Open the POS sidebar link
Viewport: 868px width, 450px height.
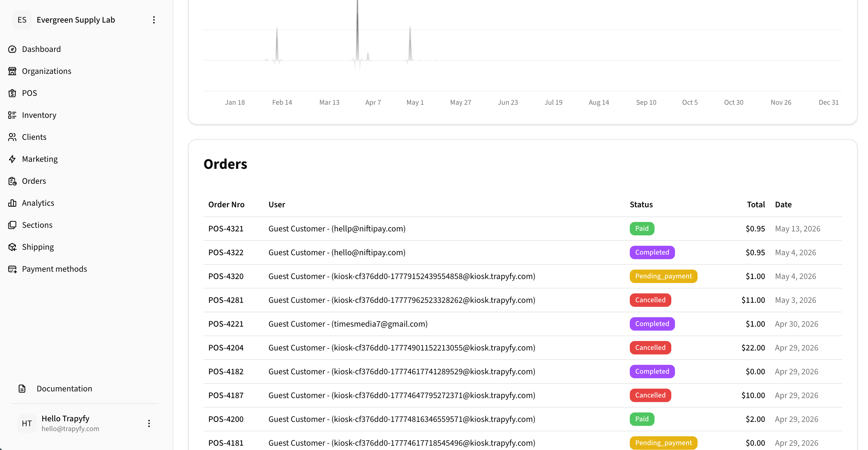click(30, 93)
